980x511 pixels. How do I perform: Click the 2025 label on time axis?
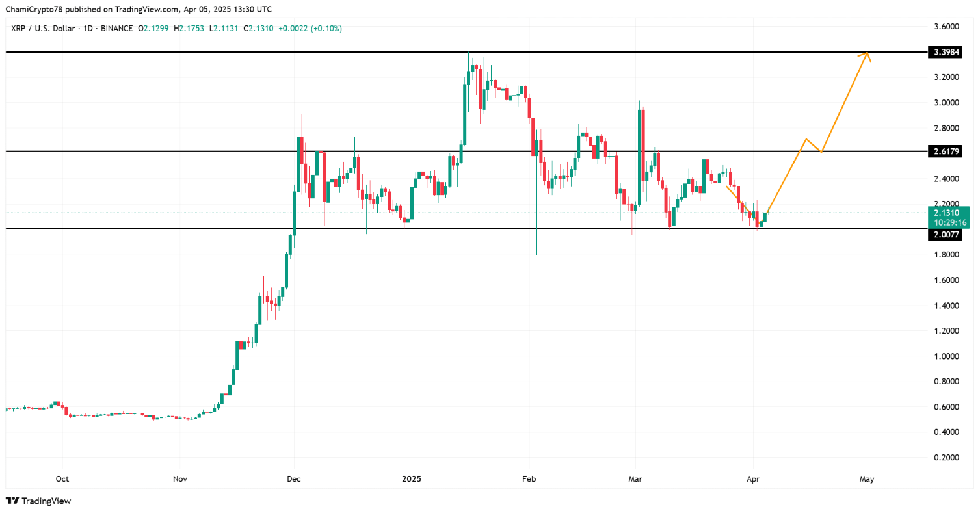[411, 480]
